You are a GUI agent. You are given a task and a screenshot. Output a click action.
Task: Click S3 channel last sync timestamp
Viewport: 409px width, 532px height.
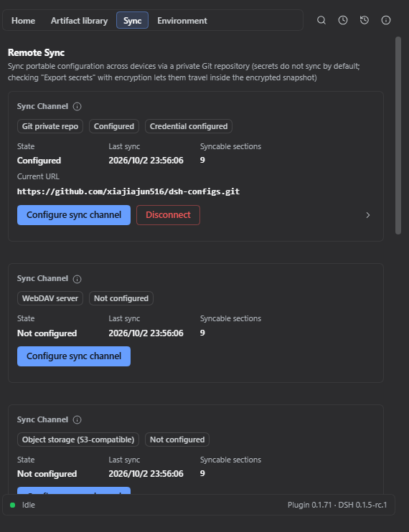[x=146, y=474]
